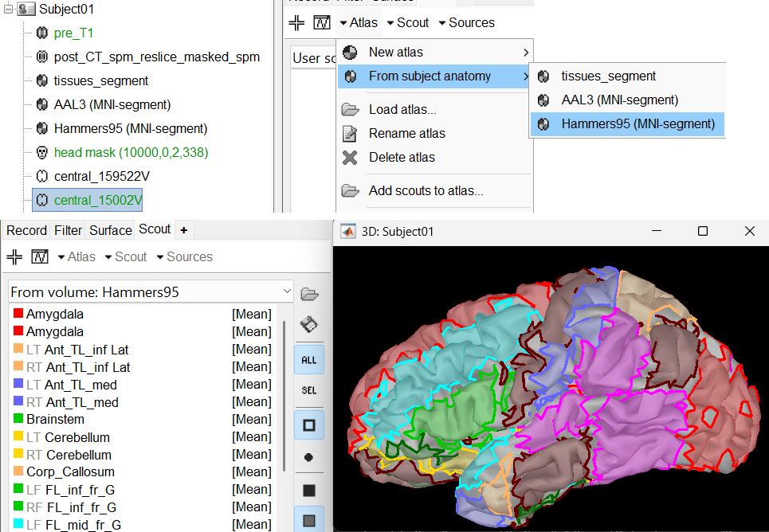The height and width of the screenshot is (532, 769).
Task: Click the crosshair scout selection icon in lower panel
Action: click(x=14, y=257)
